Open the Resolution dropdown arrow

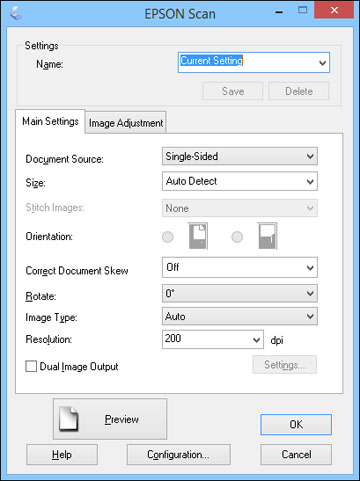pos(256,340)
